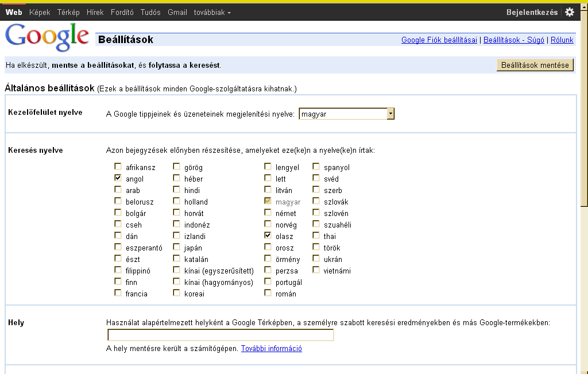Enable the afrikansz checkbox
This screenshot has height=374, width=588.
click(118, 166)
